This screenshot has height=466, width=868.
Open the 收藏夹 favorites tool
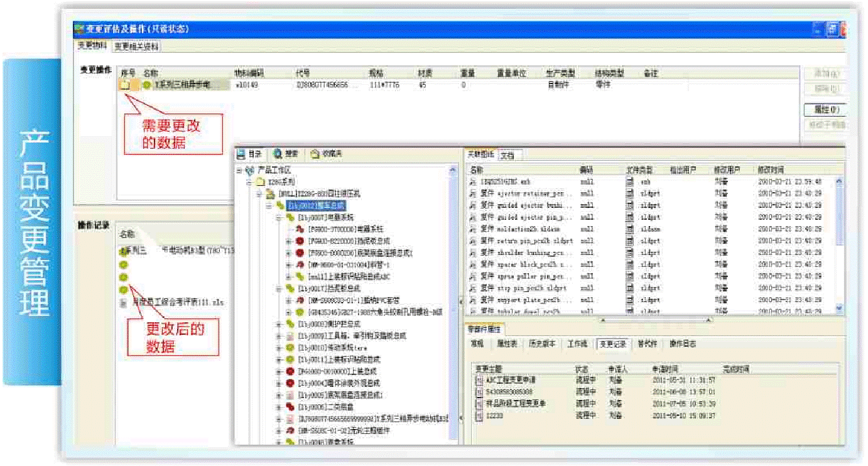coord(315,154)
